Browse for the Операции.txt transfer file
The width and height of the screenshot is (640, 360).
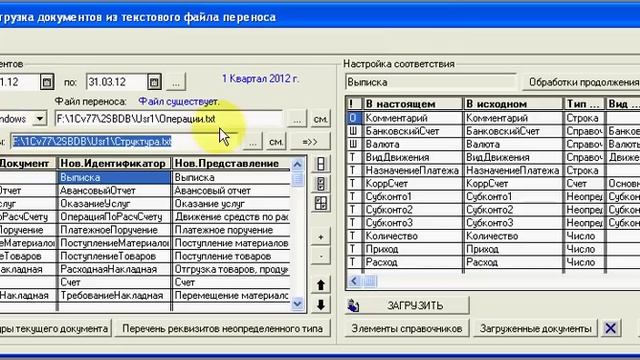(x=297, y=119)
